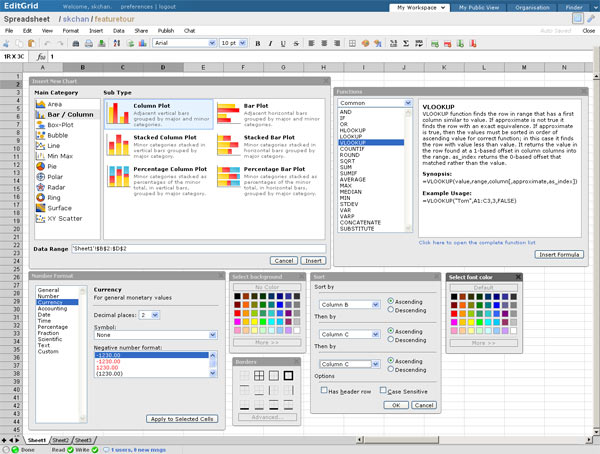
Task: Open the Arial font name dropdown
Action: click(184, 43)
